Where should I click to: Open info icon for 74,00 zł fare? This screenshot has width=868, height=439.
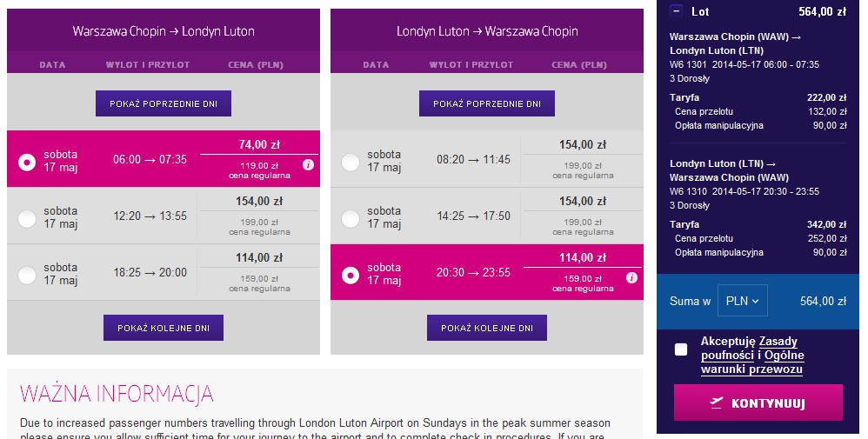pos(309,165)
